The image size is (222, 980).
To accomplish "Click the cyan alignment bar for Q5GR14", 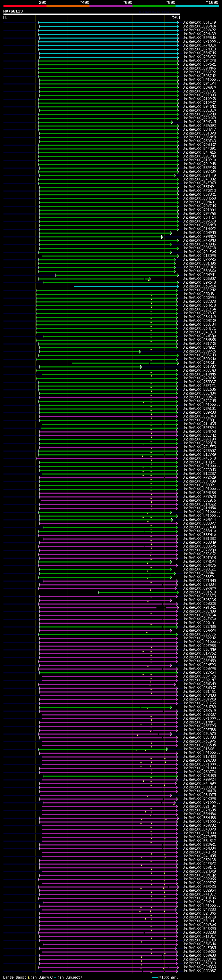I will (x=126, y=286).
